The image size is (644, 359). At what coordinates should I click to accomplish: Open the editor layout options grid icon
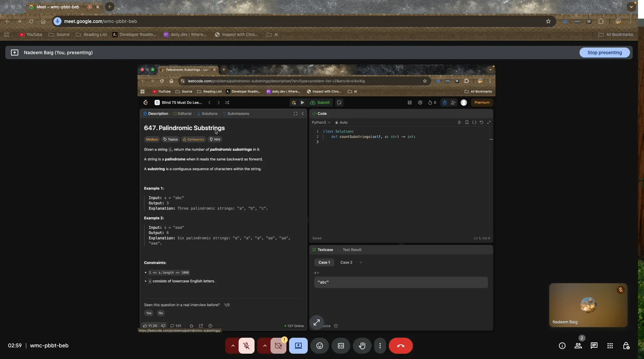pyautogui.click(x=410, y=103)
